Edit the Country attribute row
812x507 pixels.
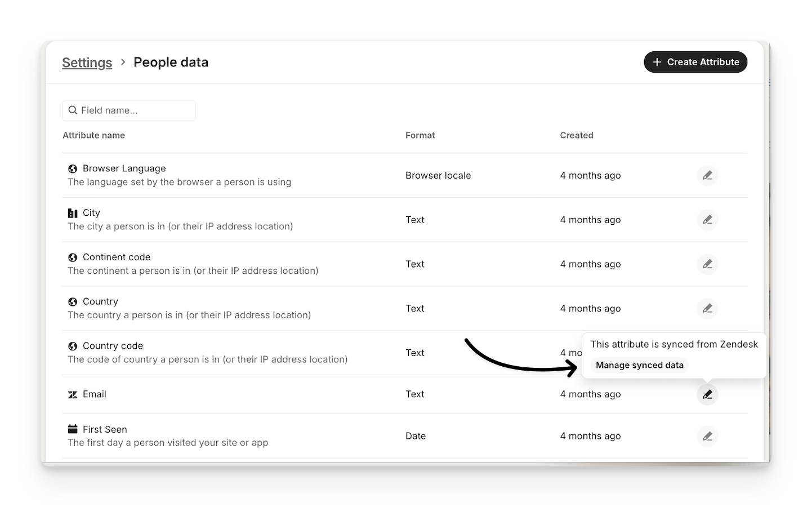tap(707, 309)
